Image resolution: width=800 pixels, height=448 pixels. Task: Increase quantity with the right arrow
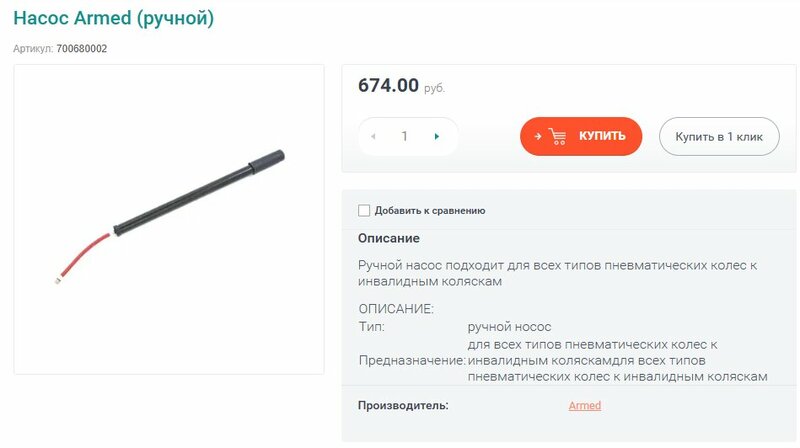coord(437,136)
